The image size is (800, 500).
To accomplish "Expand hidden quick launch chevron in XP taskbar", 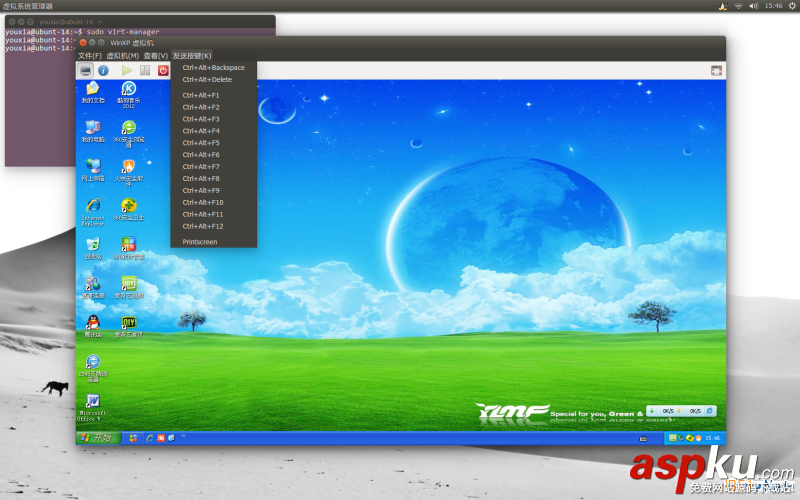I will point(183,436).
